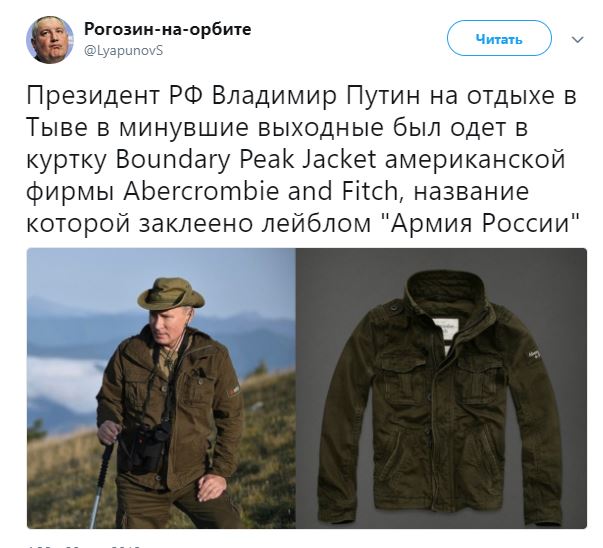Screen dimensions: 603x548
Task: Open the right photo of green jacket
Action: tap(441, 388)
